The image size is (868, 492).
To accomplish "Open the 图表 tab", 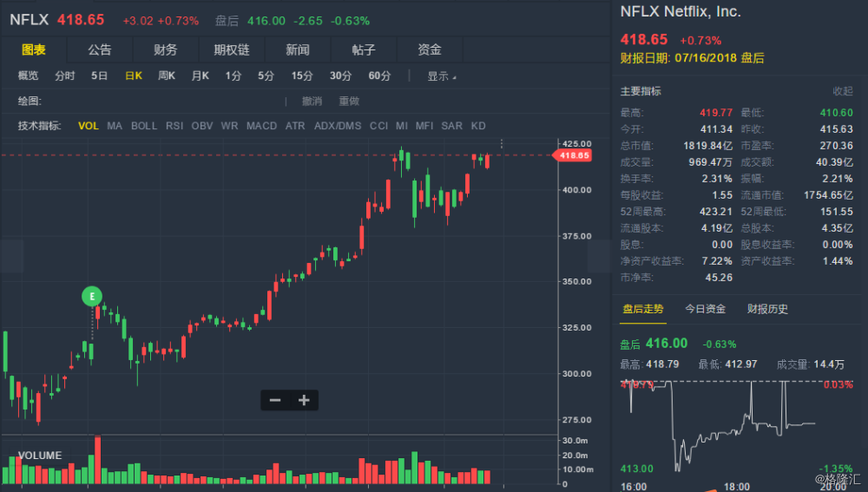I will click(34, 49).
